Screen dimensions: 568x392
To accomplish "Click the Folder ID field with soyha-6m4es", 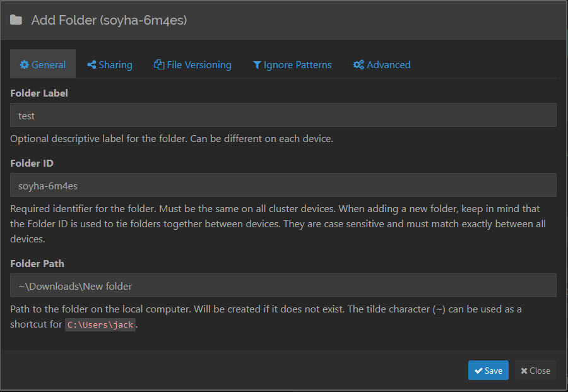I will point(283,186).
